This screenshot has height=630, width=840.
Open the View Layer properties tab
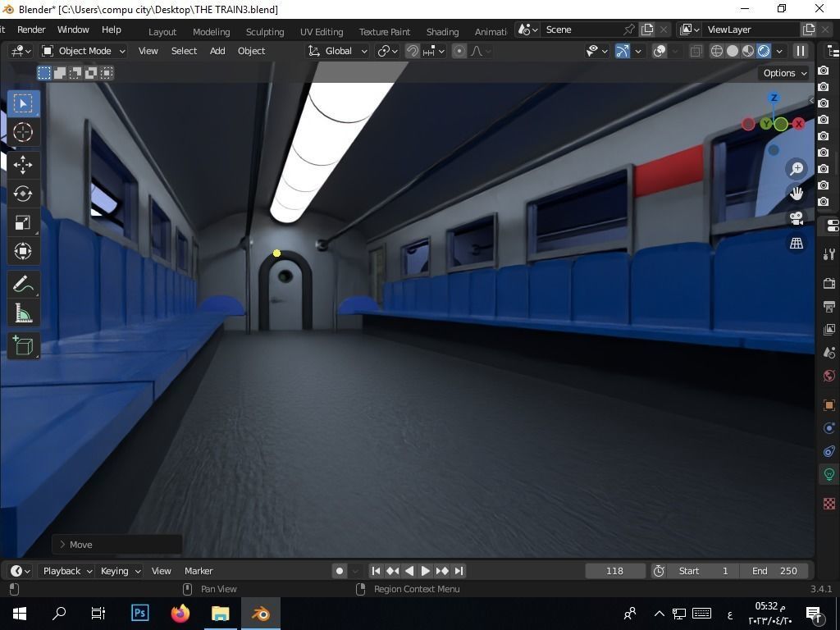[x=829, y=330]
